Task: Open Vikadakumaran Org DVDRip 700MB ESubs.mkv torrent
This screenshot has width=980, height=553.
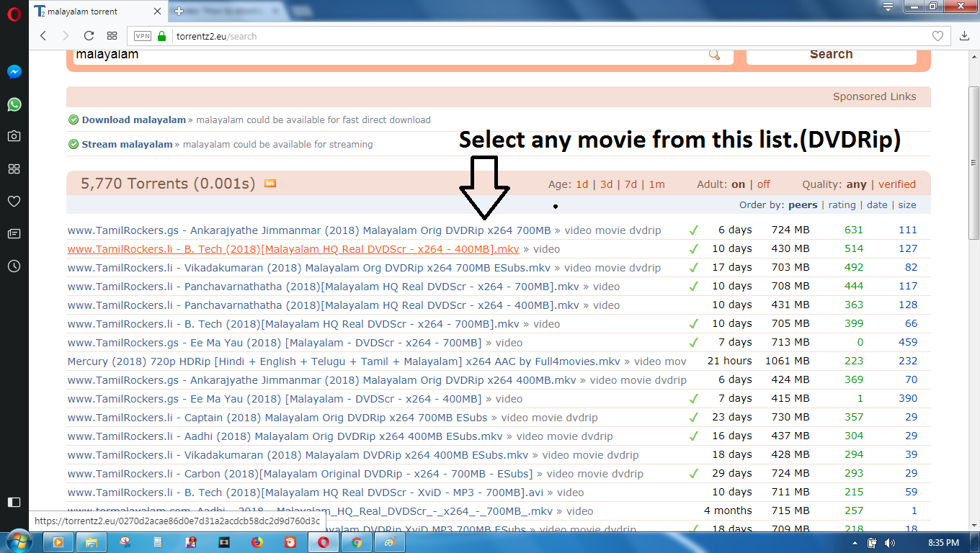Action: pyautogui.click(x=309, y=268)
